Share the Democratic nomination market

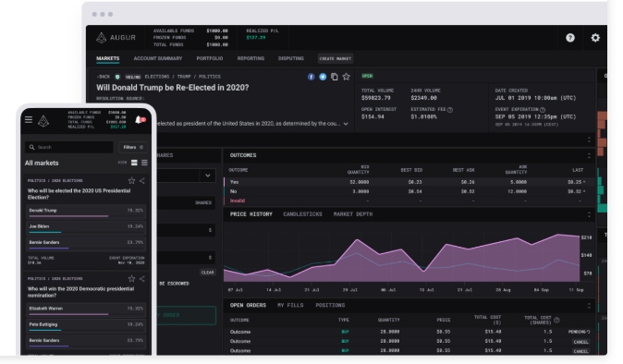click(x=141, y=279)
